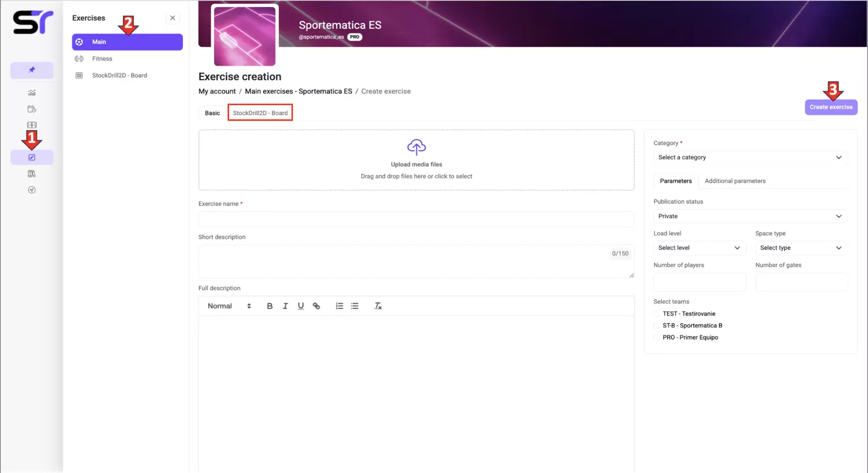Apply numbered list formatting
The height and width of the screenshot is (473, 868).
[x=340, y=306]
